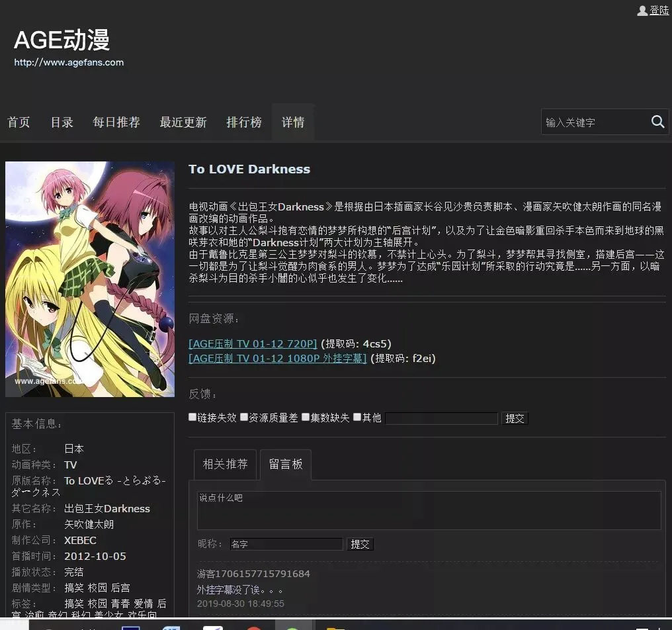Click the To LOVE Darkness poster image
Image resolution: width=672 pixels, height=630 pixels.
click(x=90, y=279)
